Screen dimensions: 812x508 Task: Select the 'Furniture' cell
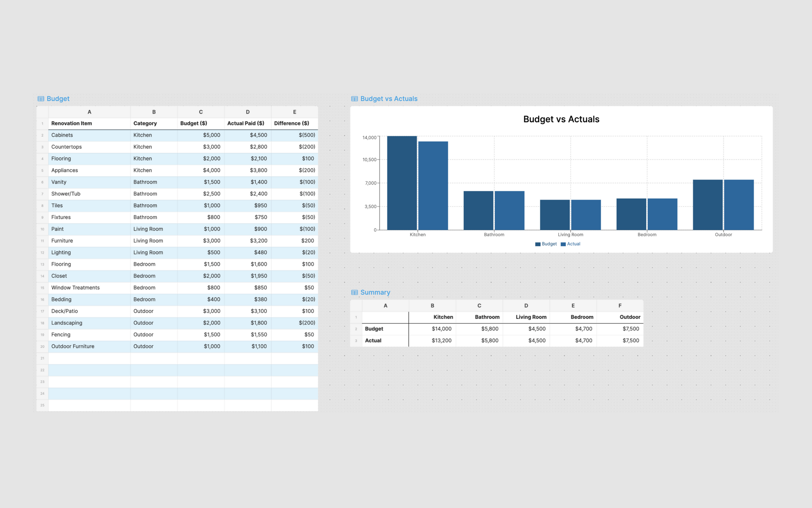(x=89, y=241)
